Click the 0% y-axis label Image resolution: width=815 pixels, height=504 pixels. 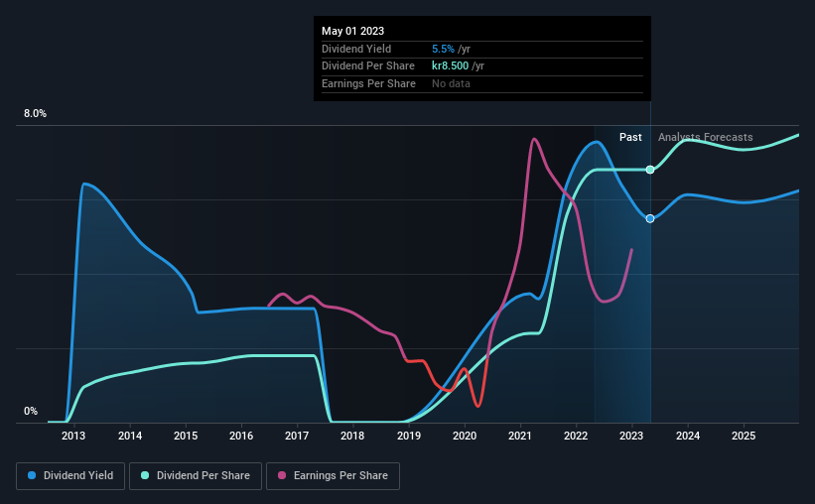pyautogui.click(x=31, y=411)
